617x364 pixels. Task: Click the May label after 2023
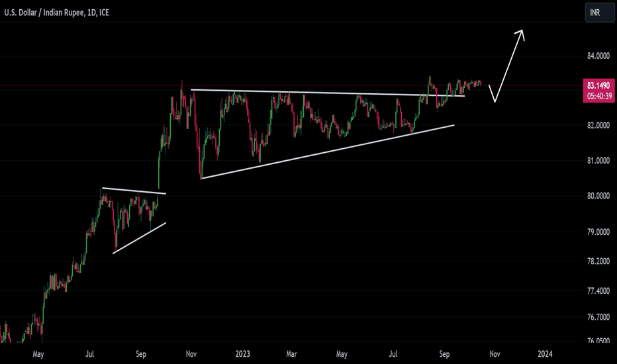(342, 354)
